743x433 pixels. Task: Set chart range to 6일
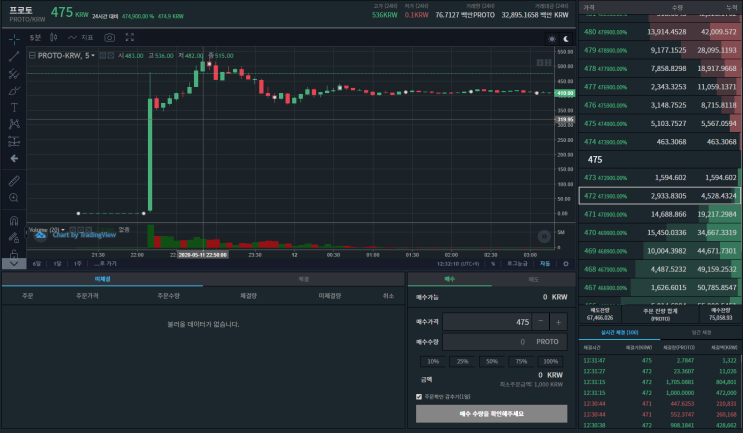[36, 264]
